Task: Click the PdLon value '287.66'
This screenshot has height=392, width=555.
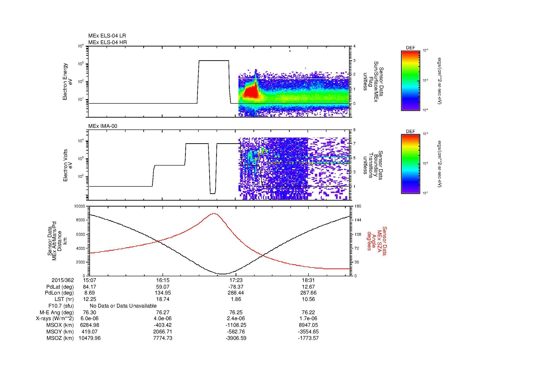Action: (x=308, y=293)
